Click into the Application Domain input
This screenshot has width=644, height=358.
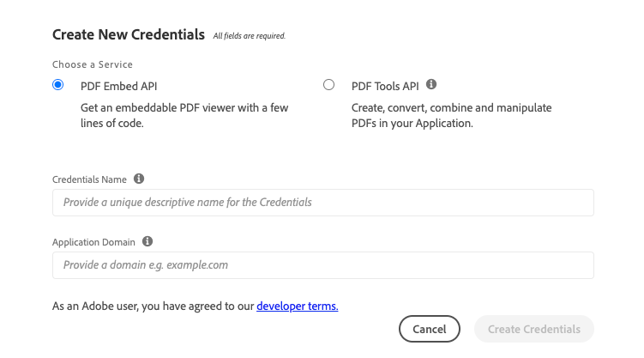click(x=322, y=265)
